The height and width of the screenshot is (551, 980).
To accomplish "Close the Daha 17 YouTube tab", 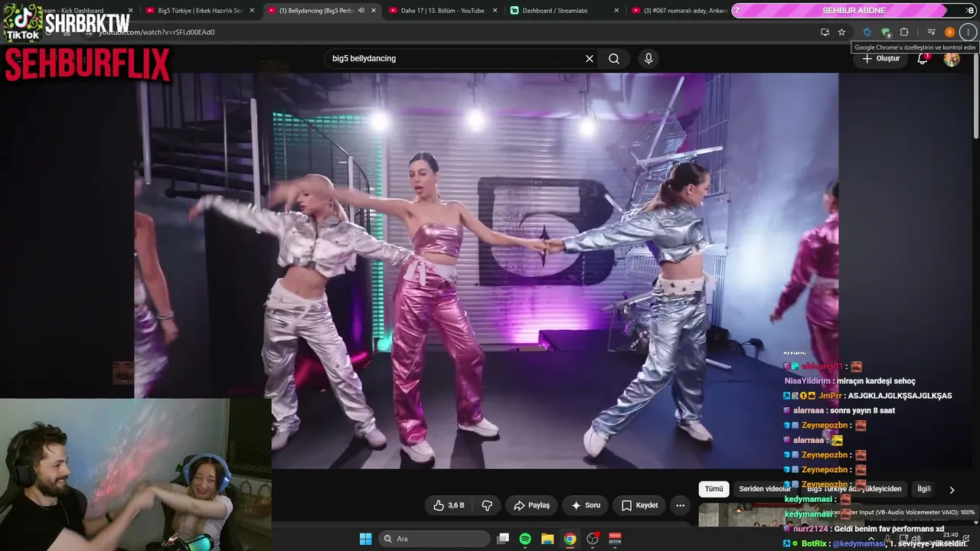I will [x=495, y=11].
